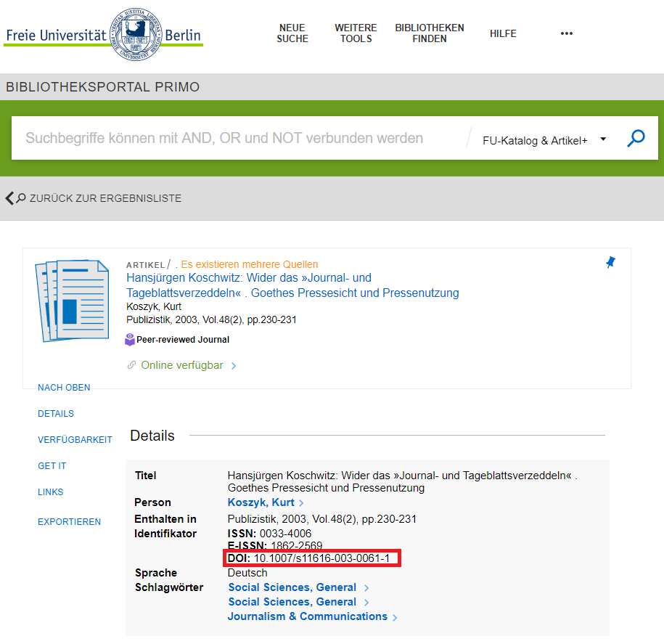Screen dimensions: 664x644
Task: Click the Journalism & Communications subject link
Action: point(308,616)
